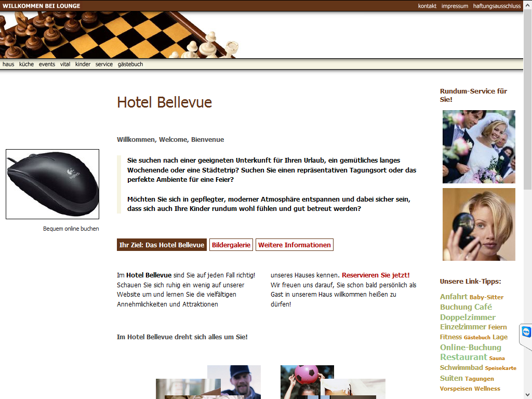
Task: Open the gästebuch menu item
Action: [130, 64]
